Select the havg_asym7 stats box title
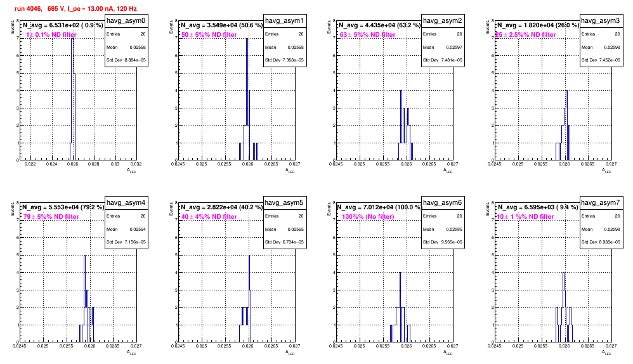The image size is (633, 364). (x=601, y=202)
